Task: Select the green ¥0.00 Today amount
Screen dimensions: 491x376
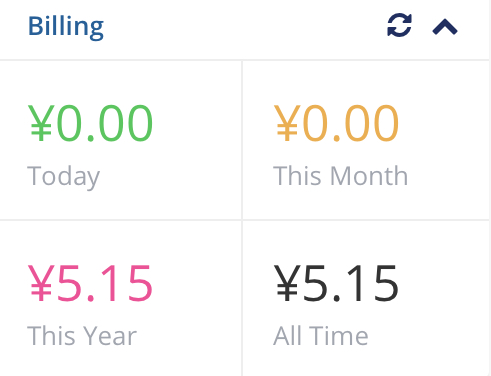Action: (x=90, y=123)
